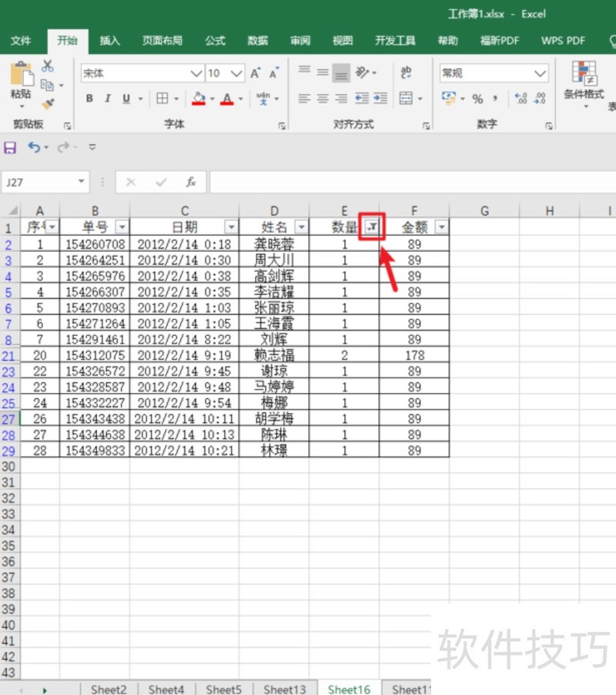Image resolution: width=616 pixels, height=695 pixels.
Task: Switch to Sheet2 tab
Action: click(x=109, y=689)
